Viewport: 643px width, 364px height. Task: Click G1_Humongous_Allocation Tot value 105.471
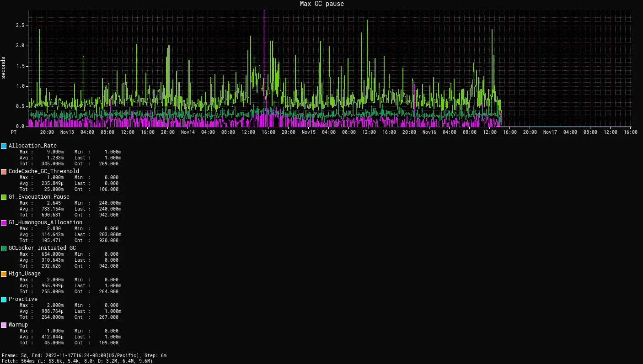[x=51, y=240]
